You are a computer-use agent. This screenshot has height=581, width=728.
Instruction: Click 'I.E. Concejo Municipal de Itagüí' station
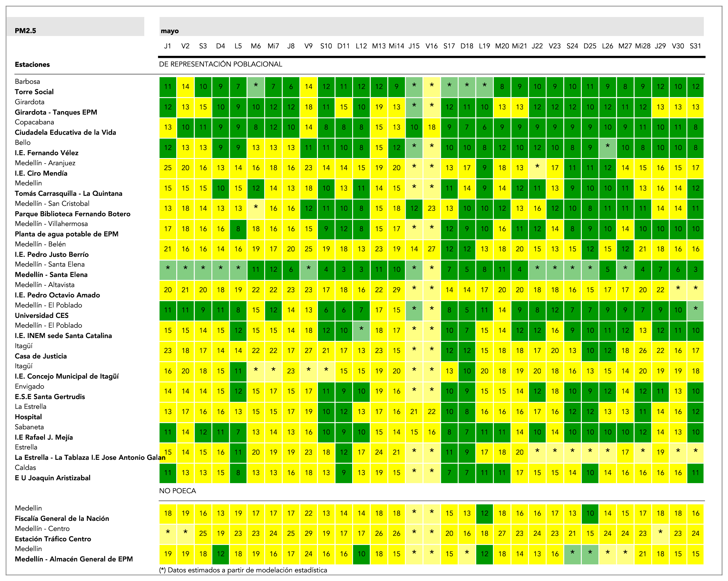click(67, 376)
